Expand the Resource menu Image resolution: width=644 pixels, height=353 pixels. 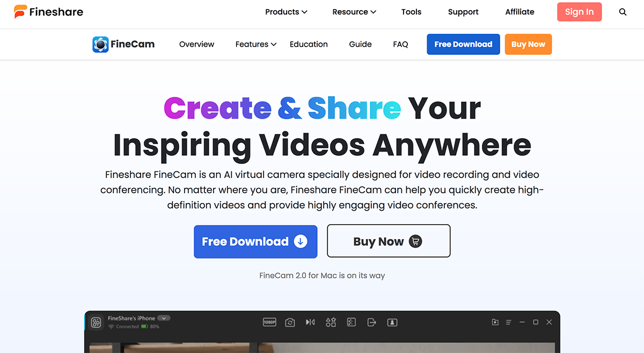pyautogui.click(x=354, y=12)
